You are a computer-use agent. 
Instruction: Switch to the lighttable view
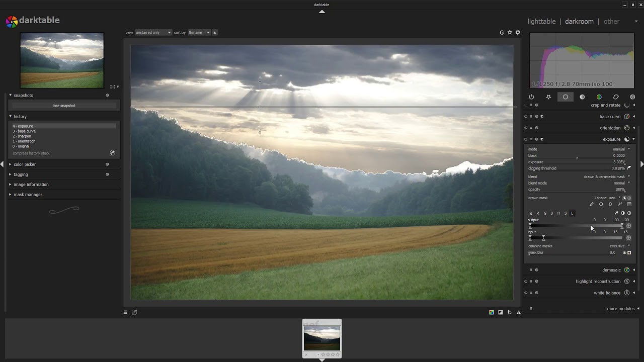pyautogui.click(x=541, y=21)
